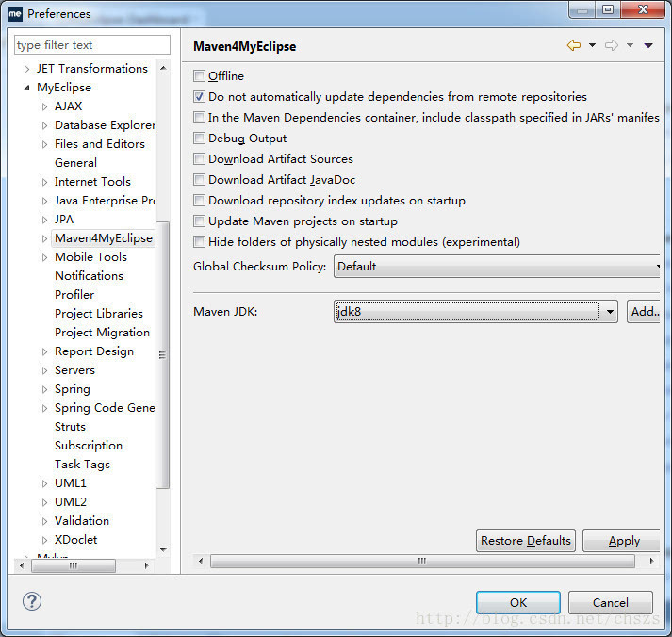Image resolution: width=672 pixels, height=637 pixels.
Task: Expand the Internet Tools node
Action: coord(44,182)
